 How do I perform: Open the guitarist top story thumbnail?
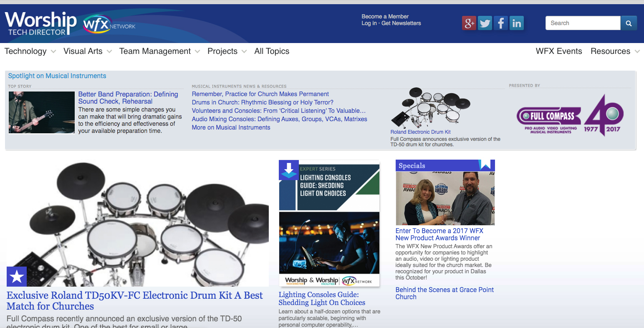42,112
